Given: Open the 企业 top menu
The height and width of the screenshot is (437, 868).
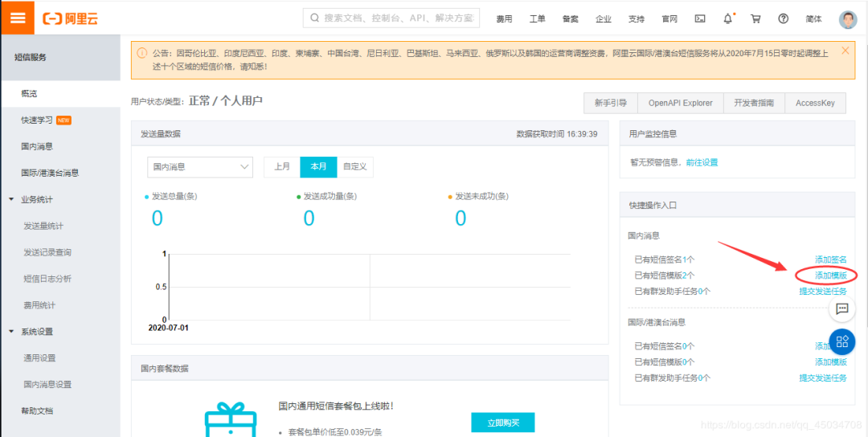Looking at the screenshot, I should point(604,18).
